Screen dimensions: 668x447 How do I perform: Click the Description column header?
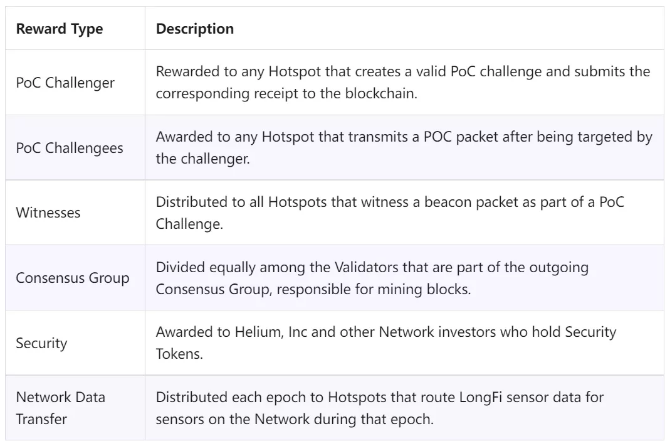point(195,29)
